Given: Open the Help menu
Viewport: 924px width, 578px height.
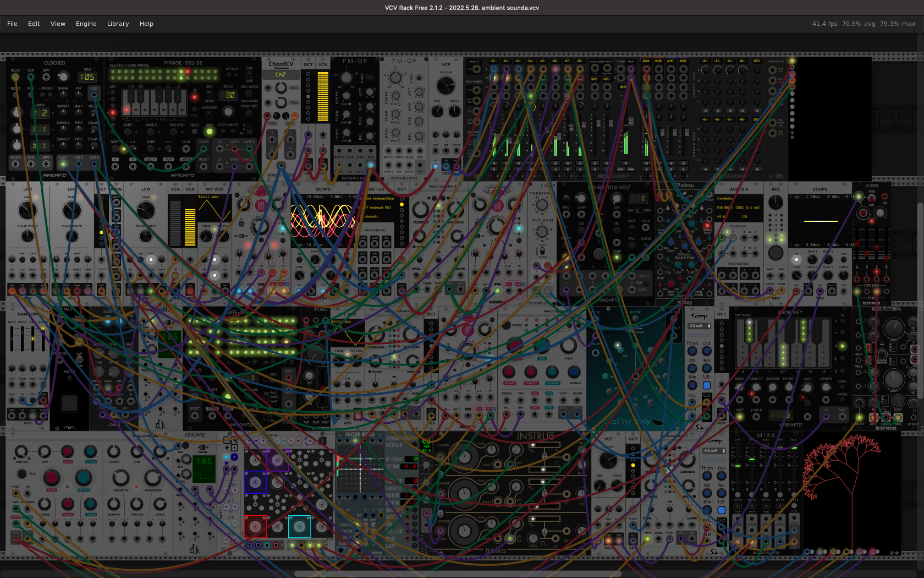Looking at the screenshot, I should (x=146, y=24).
